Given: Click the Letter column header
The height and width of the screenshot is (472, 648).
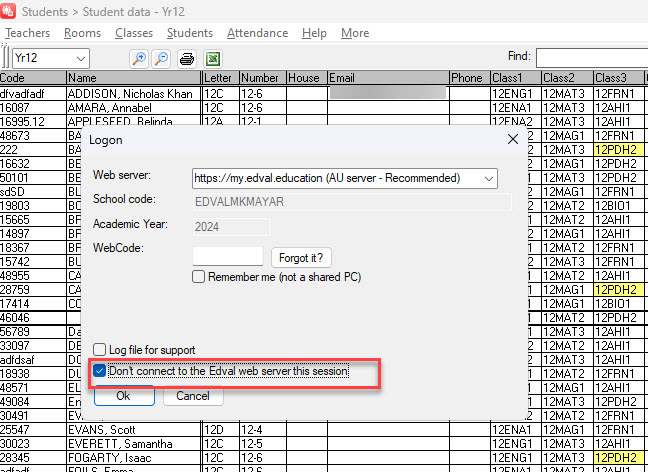Looking at the screenshot, I should click(x=221, y=78).
